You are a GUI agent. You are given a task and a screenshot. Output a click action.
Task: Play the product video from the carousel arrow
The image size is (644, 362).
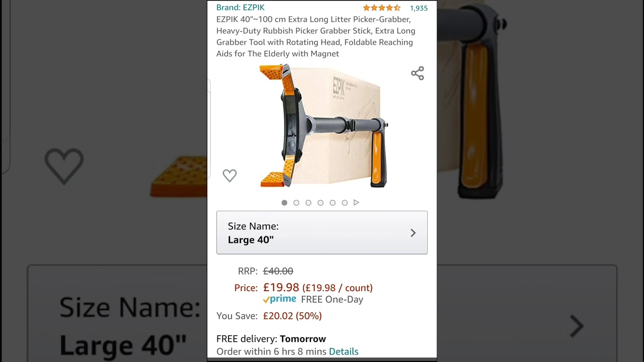(x=356, y=203)
